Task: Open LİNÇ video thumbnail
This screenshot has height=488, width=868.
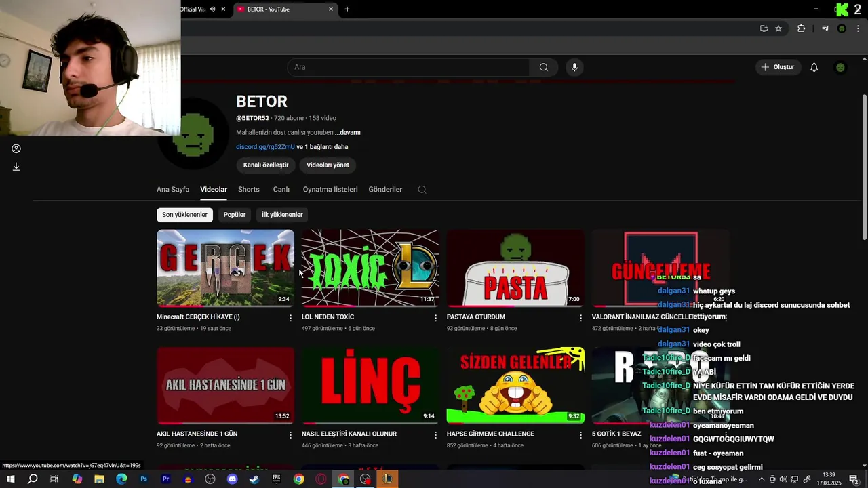Action: (370, 386)
